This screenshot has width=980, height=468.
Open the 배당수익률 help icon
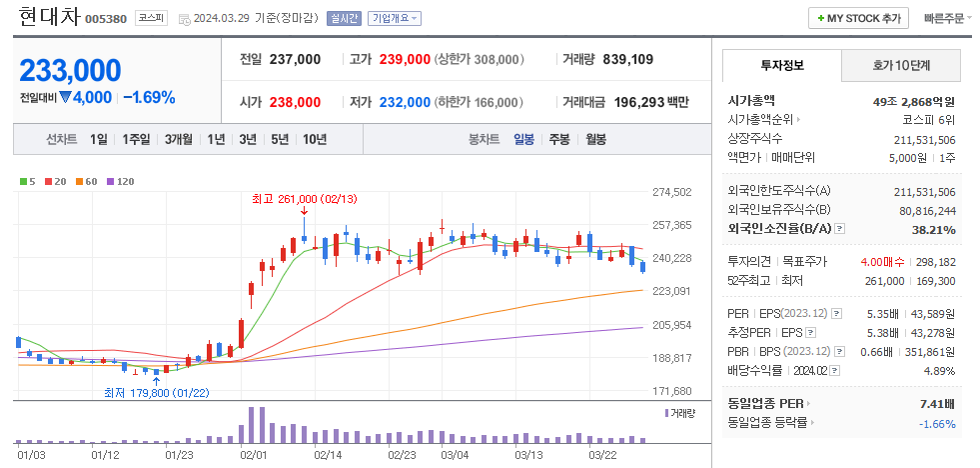pos(835,370)
